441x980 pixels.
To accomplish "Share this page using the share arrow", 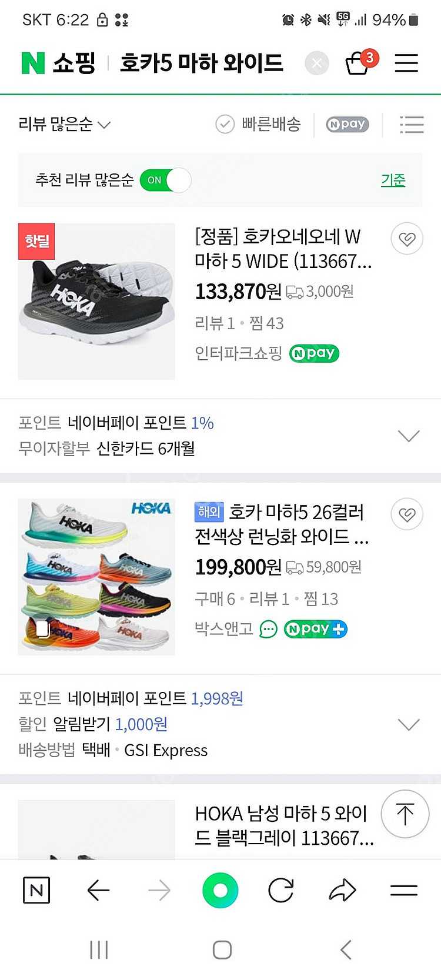I will (342, 891).
